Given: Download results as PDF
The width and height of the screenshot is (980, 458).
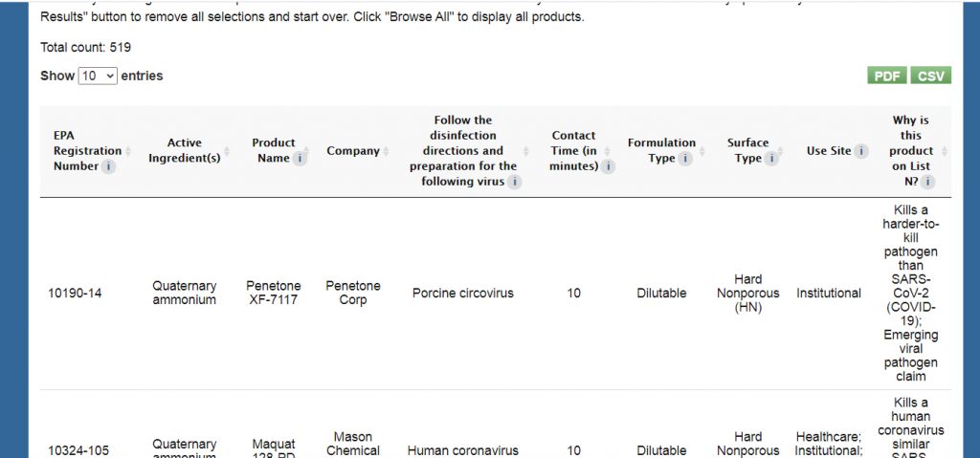Looking at the screenshot, I should 887,76.
